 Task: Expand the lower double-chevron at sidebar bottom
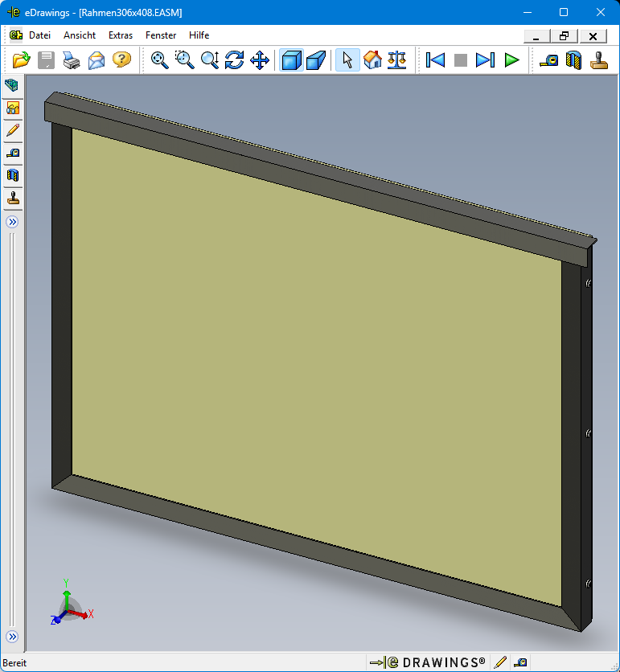12,637
